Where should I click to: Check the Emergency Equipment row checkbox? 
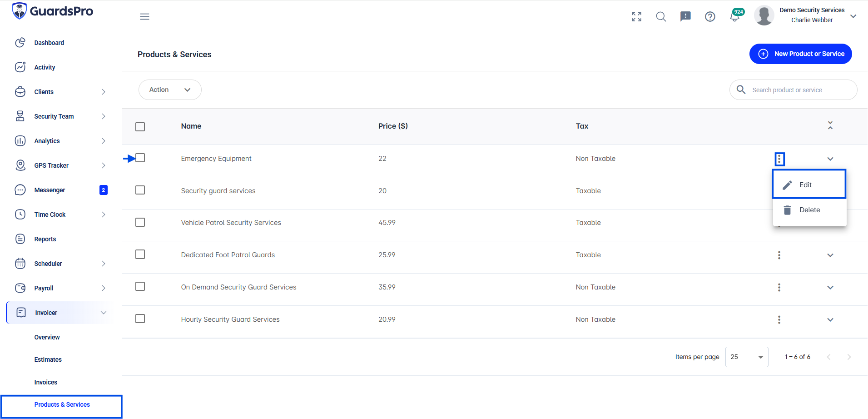(140, 158)
